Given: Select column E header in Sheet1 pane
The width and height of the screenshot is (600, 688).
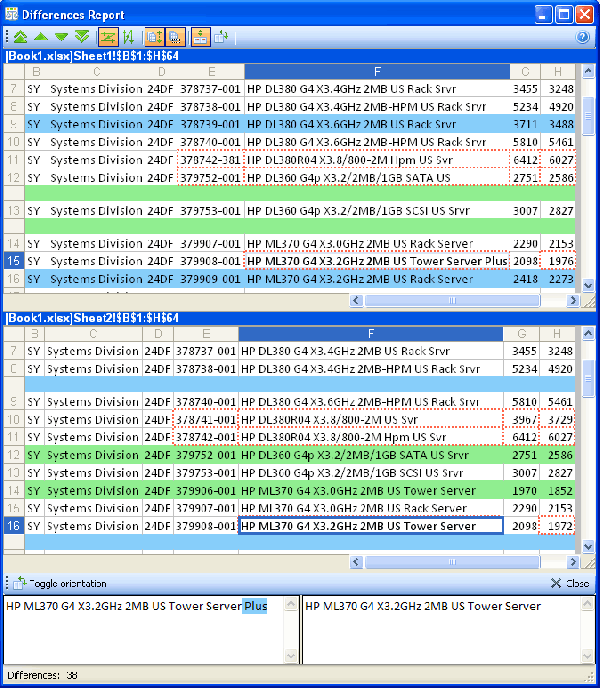Looking at the screenshot, I should tap(211, 72).
